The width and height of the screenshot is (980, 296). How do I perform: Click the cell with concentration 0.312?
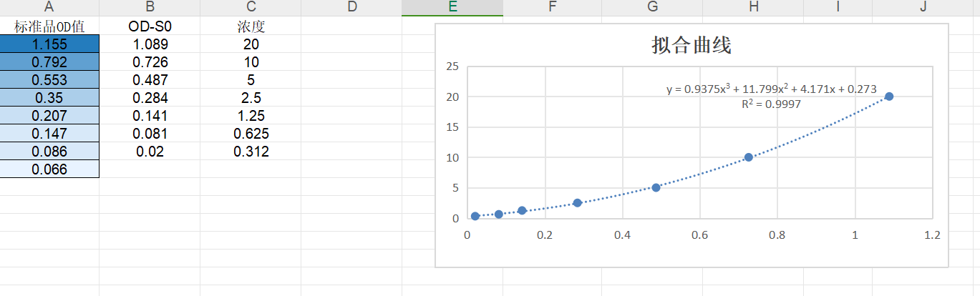click(x=251, y=152)
